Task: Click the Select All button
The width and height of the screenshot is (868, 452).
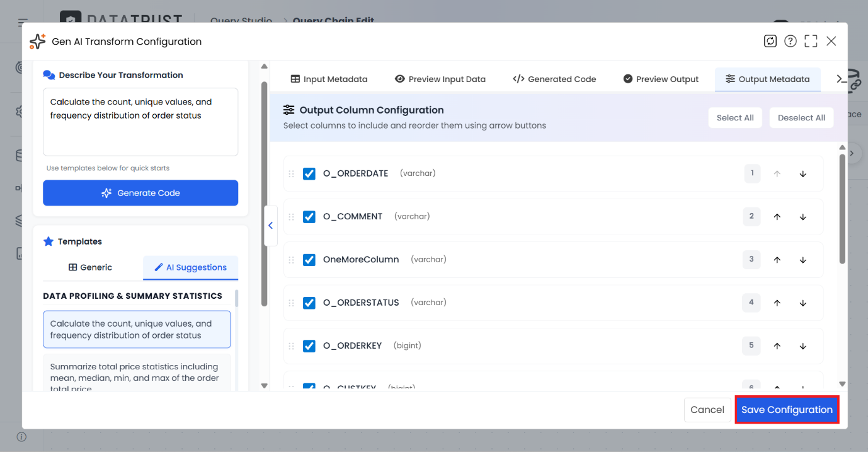Action: [x=735, y=118]
